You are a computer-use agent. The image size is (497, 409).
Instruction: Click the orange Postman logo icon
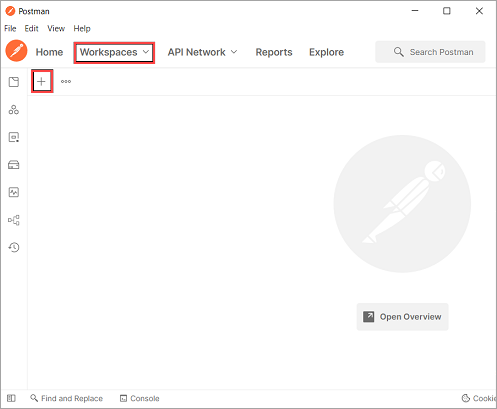[x=16, y=51]
